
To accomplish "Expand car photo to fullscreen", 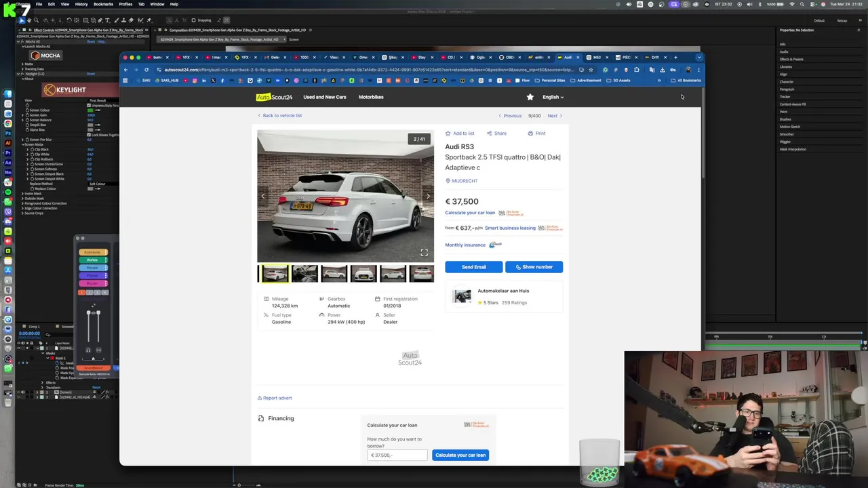I will pyautogui.click(x=424, y=253).
